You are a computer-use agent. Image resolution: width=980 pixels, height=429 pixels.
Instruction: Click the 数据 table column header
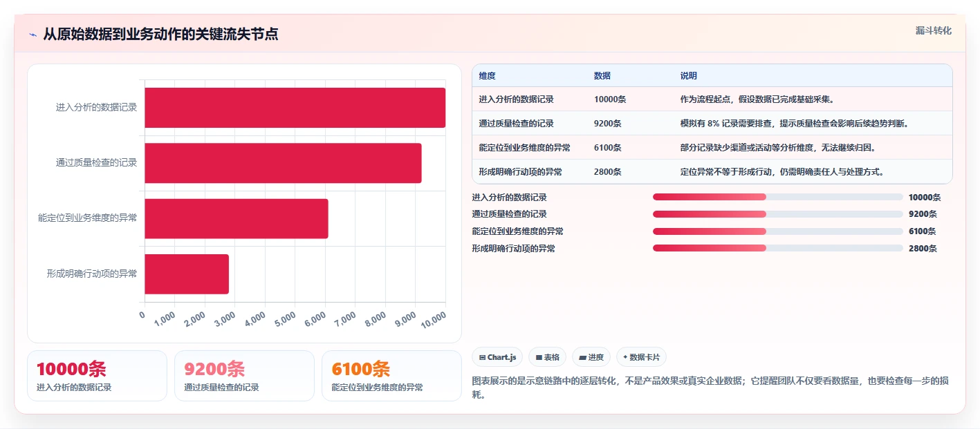tap(602, 76)
